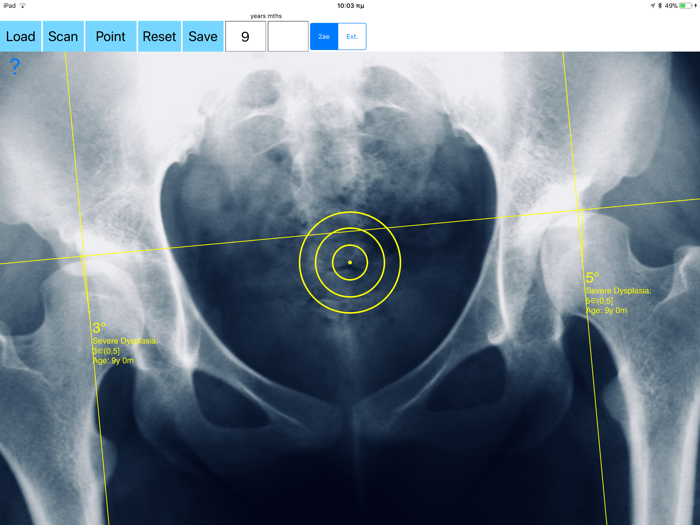Tap the Bluetooth icon in status bar
This screenshot has width=700, height=525.
(660, 6)
